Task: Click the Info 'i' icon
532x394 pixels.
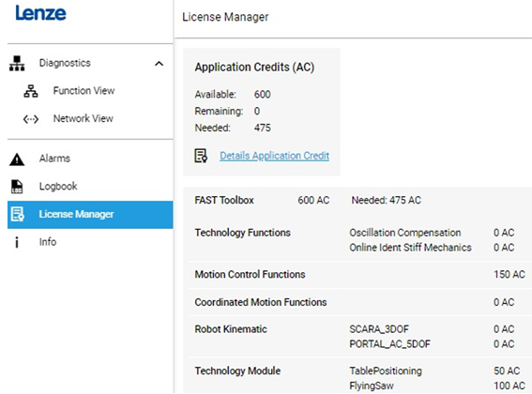Action: point(17,242)
